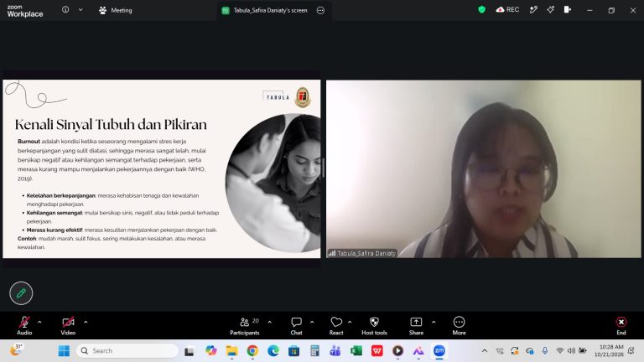
Task: Expand video options arrow
Action: (x=86, y=322)
